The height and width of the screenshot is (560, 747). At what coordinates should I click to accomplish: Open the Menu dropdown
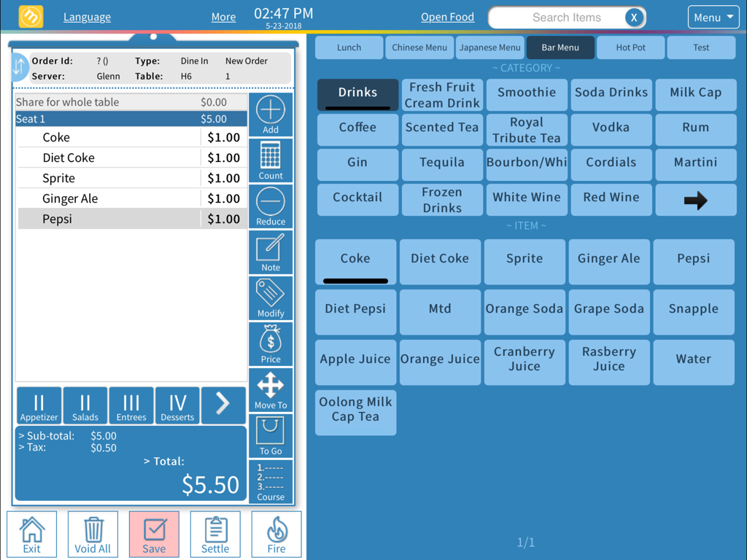coord(713,17)
